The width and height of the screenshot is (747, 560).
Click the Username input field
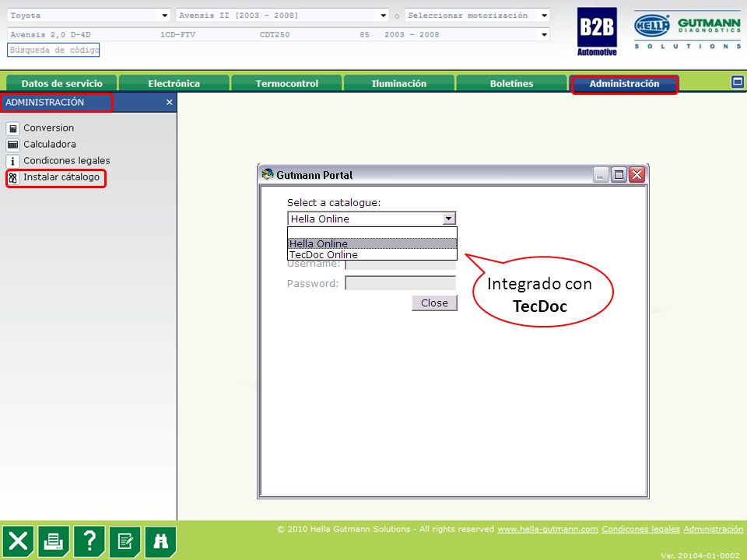pos(400,264)
